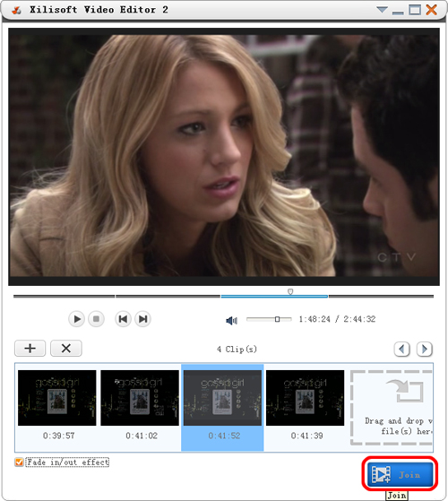Click the playback position marker on timeline
The height and width of the screenshot is (501, 448).
[290, 291]
